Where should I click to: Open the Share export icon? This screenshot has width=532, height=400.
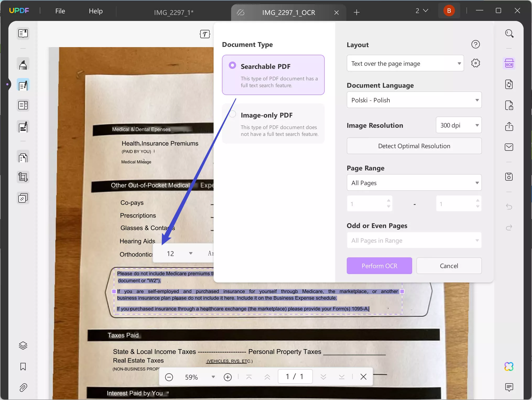point(509,126)
